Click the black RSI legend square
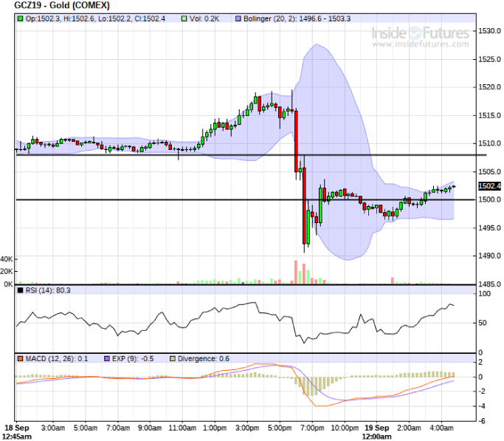 pyautogui.click(x=20, y=290)
